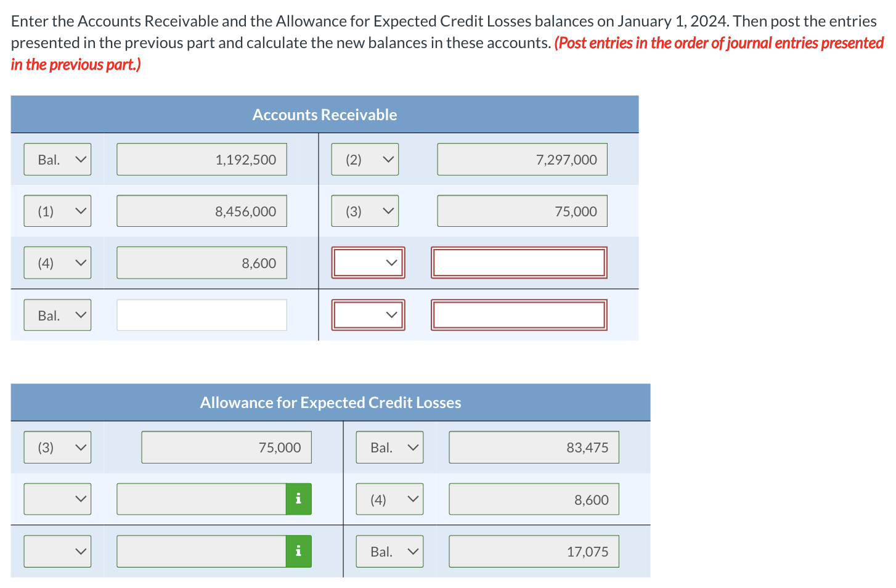
Task: Open the empty red-bordered dropdown in third credit row
Action: (368, 262)
